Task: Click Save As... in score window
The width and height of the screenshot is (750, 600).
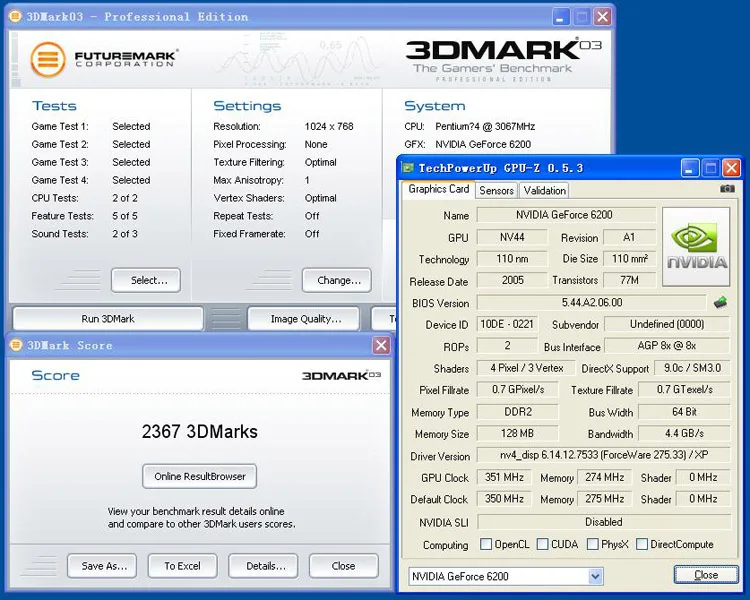Action: tap(102, 566)
